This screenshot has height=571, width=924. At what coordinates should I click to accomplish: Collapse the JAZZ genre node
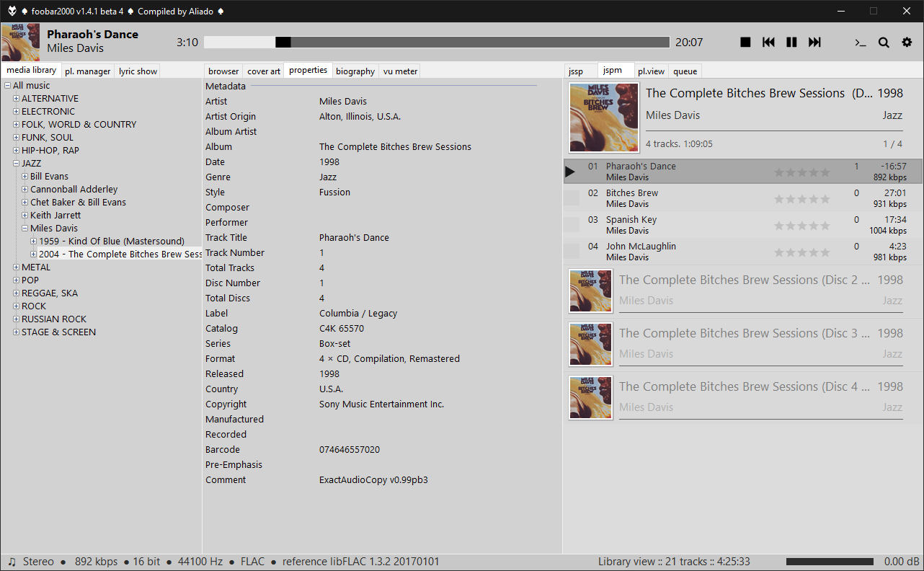tap(16, 164)
